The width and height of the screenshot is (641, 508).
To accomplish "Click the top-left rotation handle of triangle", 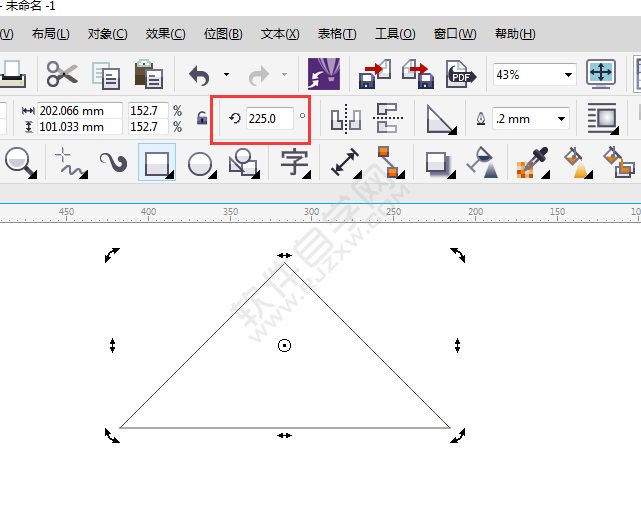I will [112, 255].
